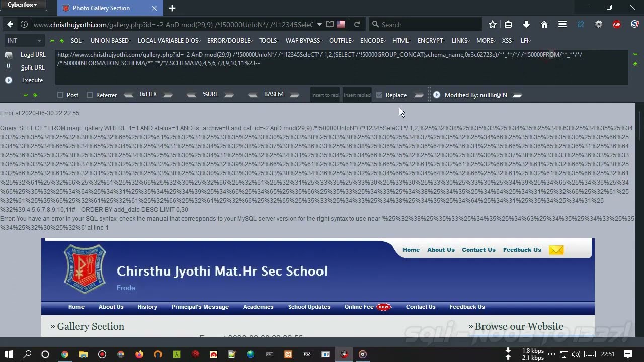
Task: Open the ERROR/DOUBLE menu
Action: (x=230, y=41)
